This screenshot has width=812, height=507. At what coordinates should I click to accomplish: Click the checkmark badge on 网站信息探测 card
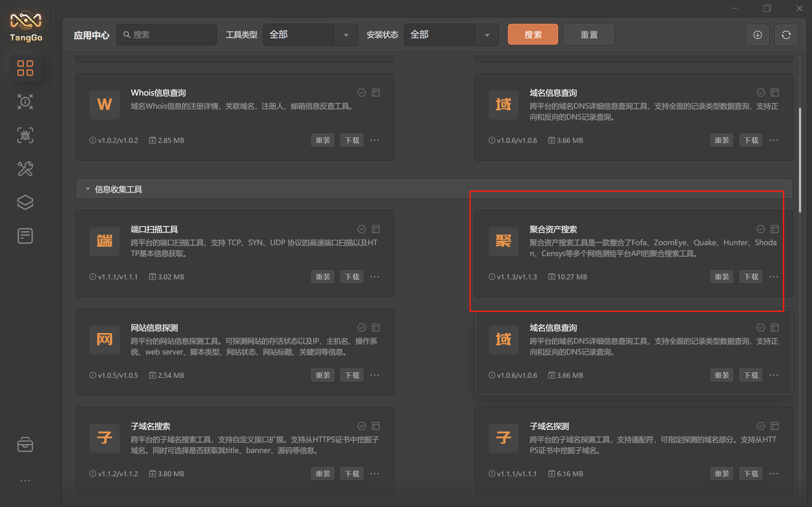(x=362, y=327)
